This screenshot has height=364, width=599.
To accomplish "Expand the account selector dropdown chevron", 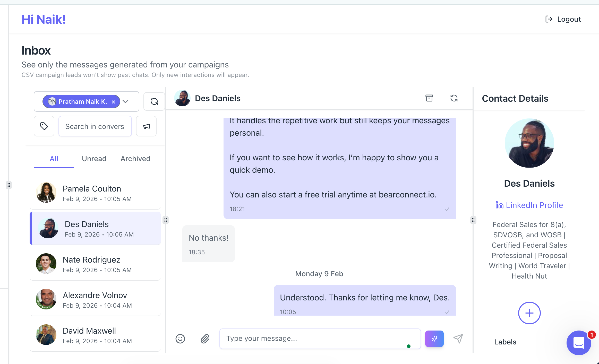I will (125, 101).
